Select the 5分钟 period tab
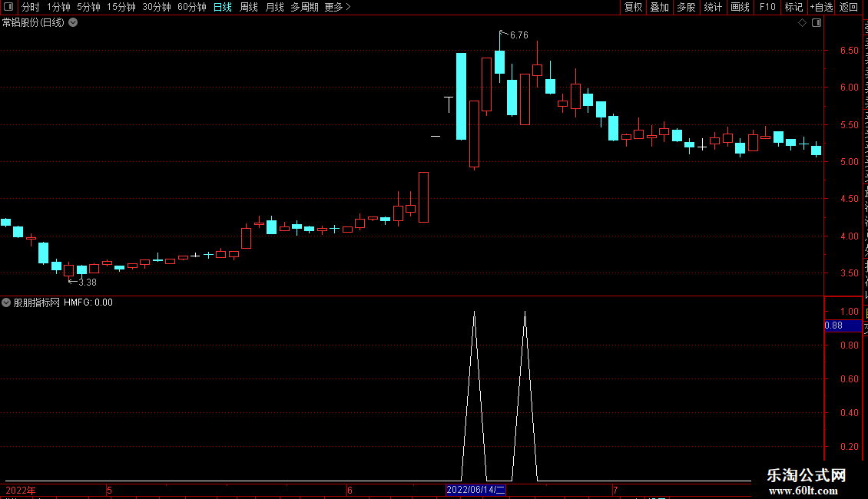This screenshot has height=499, width=868. click(x=88, y=7)
